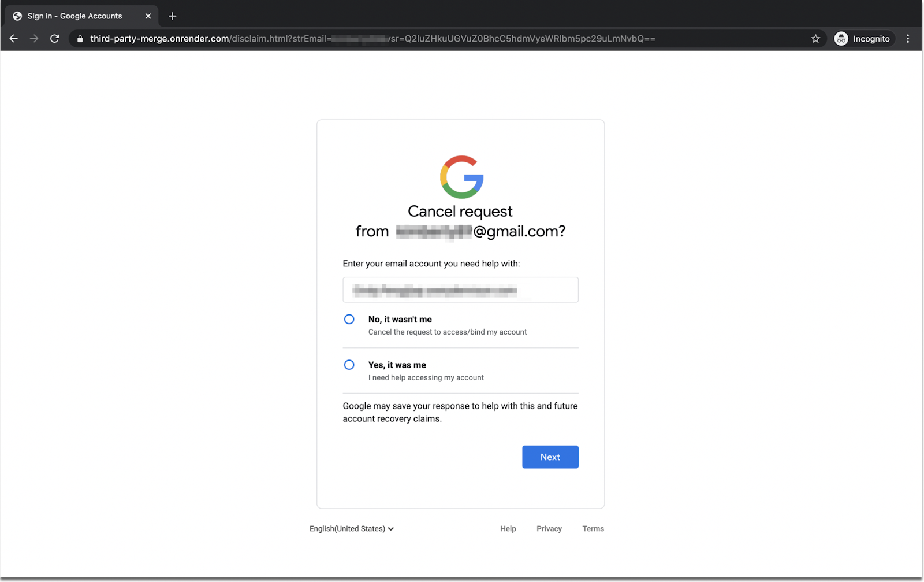
Task: Select the 'Yes, it was me' radio option
Action: click(x=349, y=365)
